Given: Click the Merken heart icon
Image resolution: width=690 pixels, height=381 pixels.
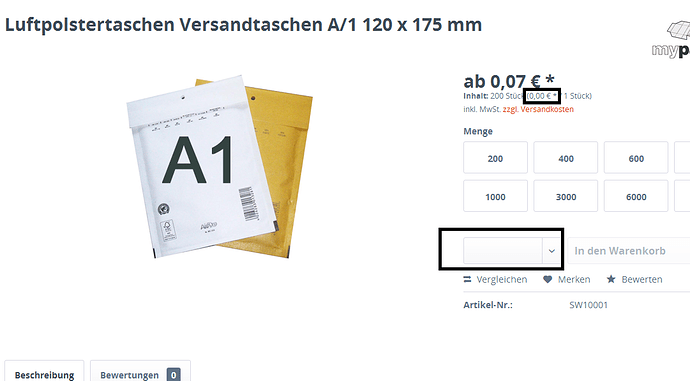Looking at the screenshot, I should [x=547, y=279].
